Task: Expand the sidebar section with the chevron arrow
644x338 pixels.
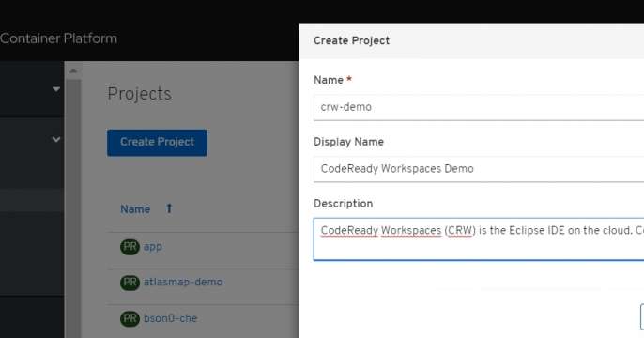Action: click(x=56, y=139)
